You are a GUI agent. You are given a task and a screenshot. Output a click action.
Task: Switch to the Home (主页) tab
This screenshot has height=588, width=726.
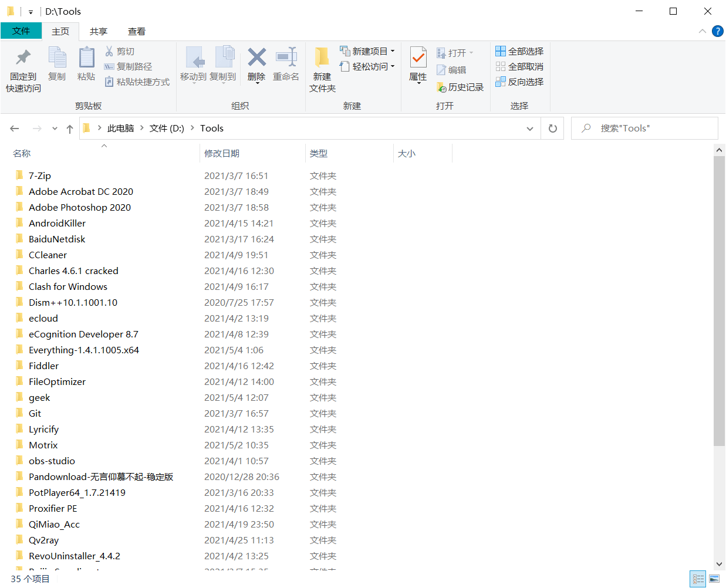pyautogui.click(x=60, y=32)
